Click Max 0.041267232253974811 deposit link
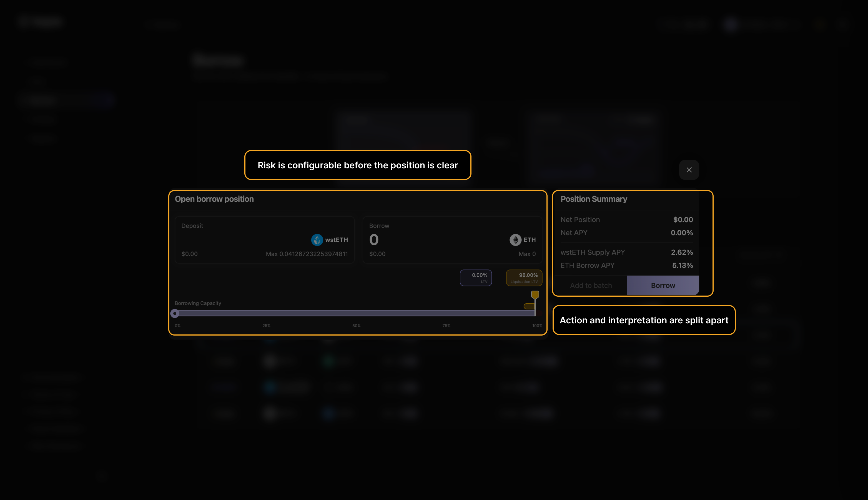868x500 pixels. [x=307, y=254]
